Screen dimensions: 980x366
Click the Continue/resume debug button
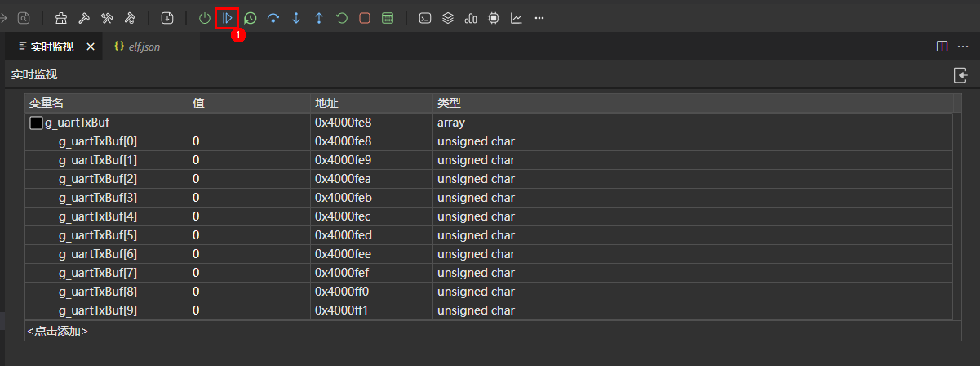click(227, 18)
